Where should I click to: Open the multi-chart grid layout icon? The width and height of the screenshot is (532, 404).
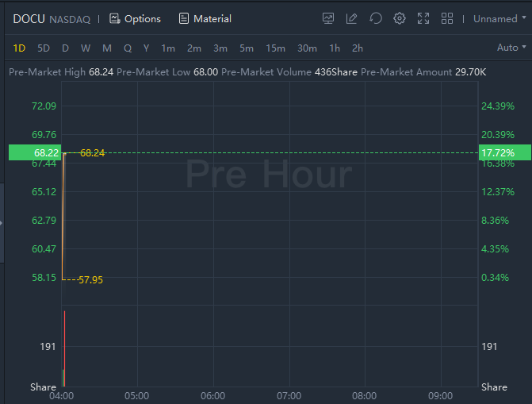(x=447, y=18)
